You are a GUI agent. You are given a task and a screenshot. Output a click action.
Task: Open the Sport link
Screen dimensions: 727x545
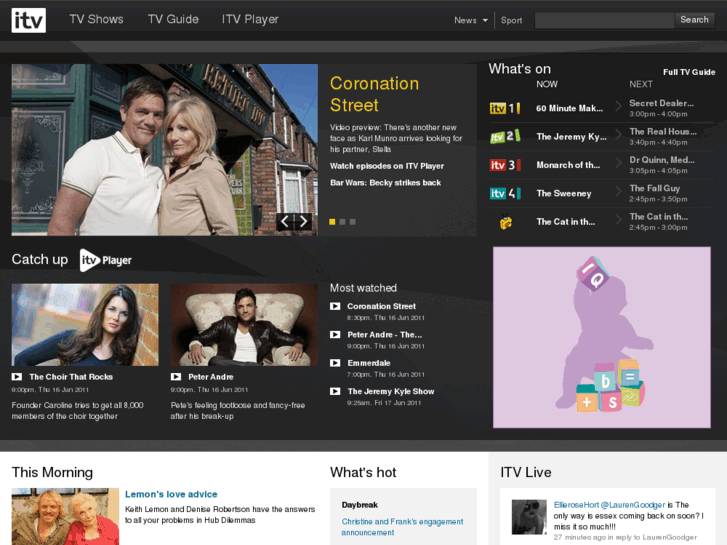click(x=511, y=20)
